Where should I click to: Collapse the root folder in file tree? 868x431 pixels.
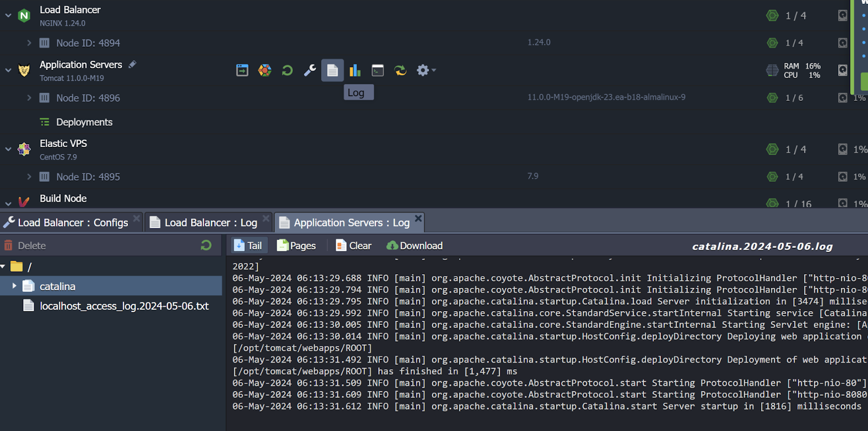pyautogui.click(x=3, y=266)
